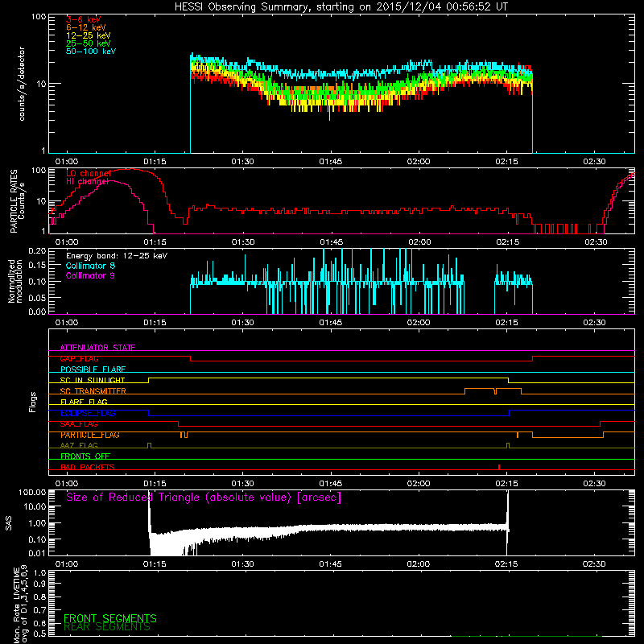
Task: Click '01:15' under the SAS panel
Action: 155,564
